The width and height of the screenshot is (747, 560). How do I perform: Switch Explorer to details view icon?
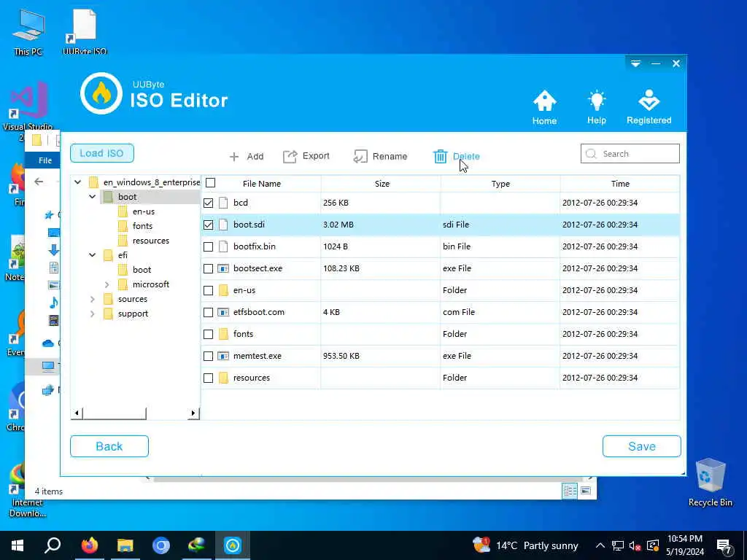coord(570,491)
